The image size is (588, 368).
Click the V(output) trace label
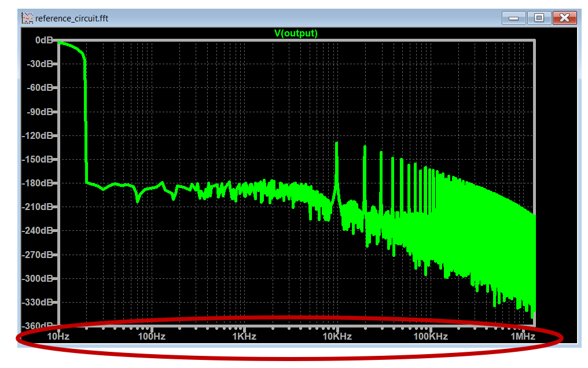296,33
